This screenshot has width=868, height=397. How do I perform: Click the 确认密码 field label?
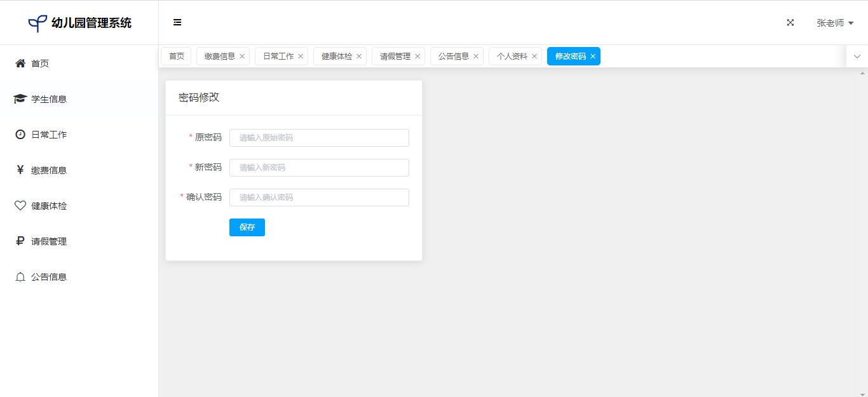[204, 197]
